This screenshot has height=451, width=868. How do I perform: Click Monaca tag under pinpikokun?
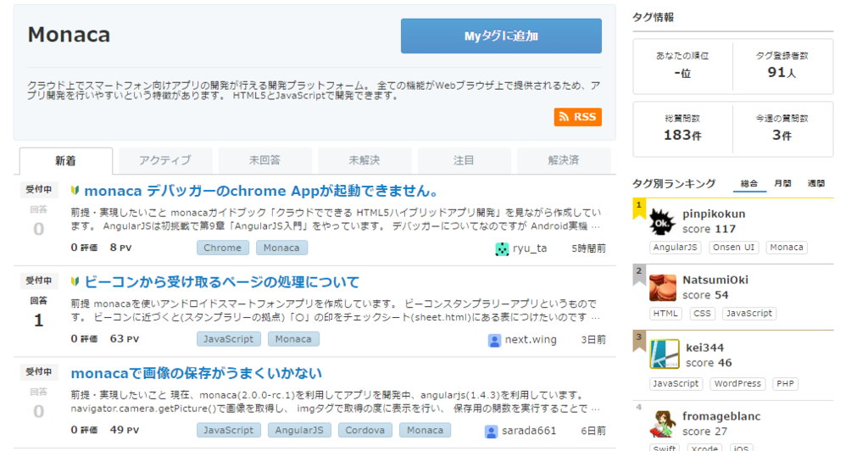tap(787, 248)
